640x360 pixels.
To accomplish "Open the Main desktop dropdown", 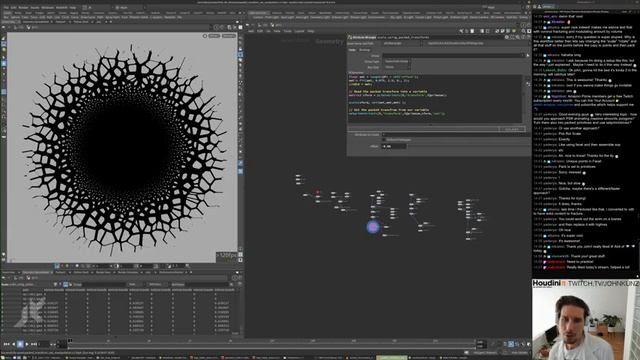I will [131, 7].
